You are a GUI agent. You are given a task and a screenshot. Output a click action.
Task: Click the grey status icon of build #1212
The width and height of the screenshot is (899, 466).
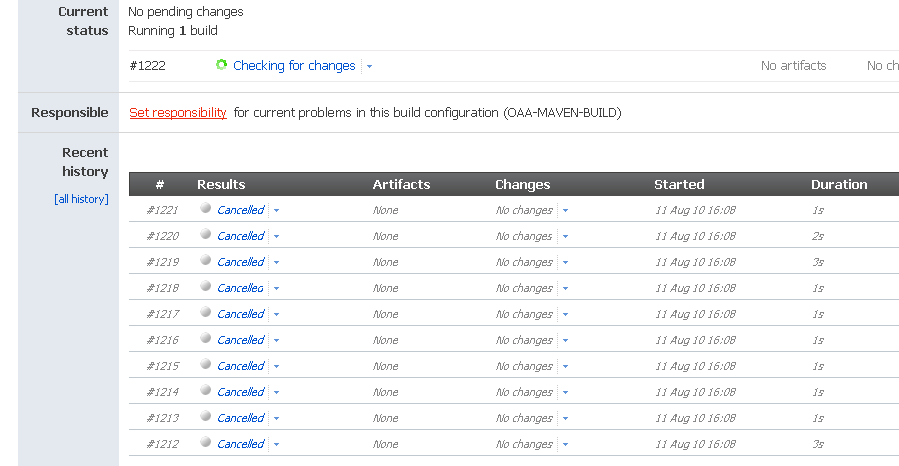point(205,442)
